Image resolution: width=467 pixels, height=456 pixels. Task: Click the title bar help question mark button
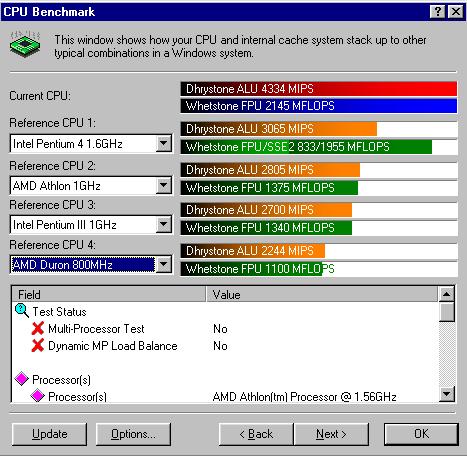click(437, 12)
